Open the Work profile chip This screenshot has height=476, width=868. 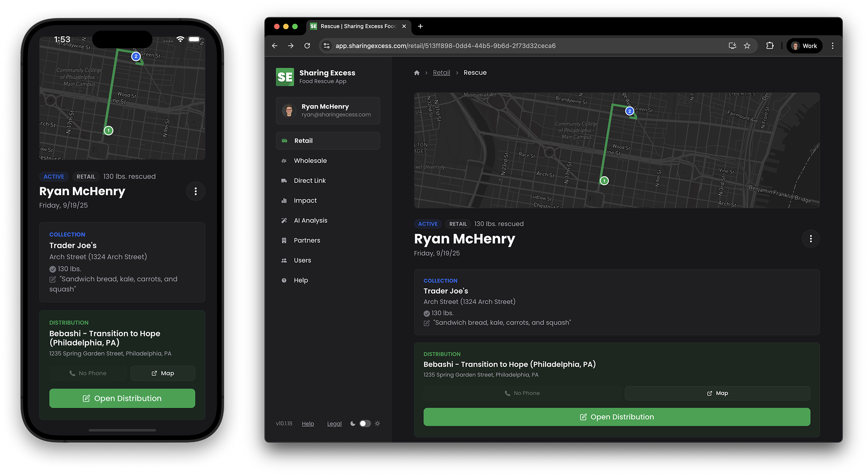tap(805, 46)
